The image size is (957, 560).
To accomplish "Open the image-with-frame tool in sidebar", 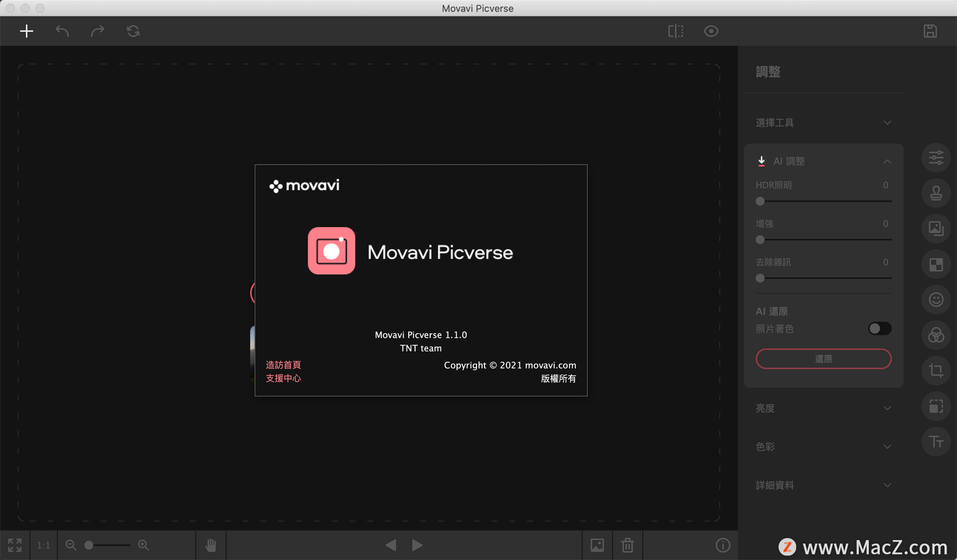I will (x=936, y=229).
